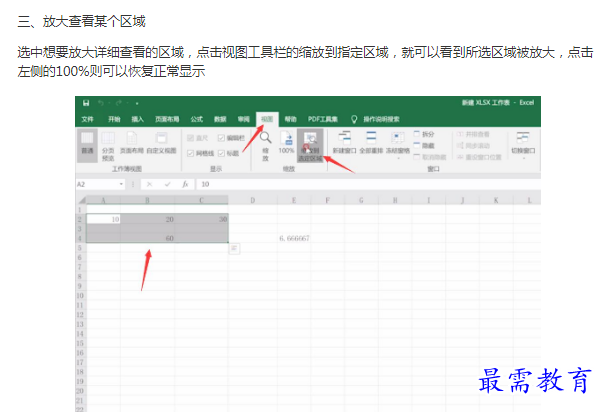Select cell B4 containing 60

tap(147, 238)
